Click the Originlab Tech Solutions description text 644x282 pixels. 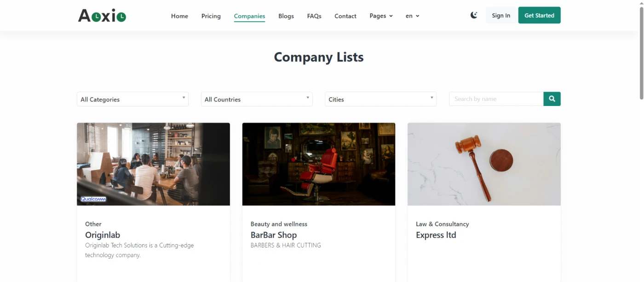point(139,250)
